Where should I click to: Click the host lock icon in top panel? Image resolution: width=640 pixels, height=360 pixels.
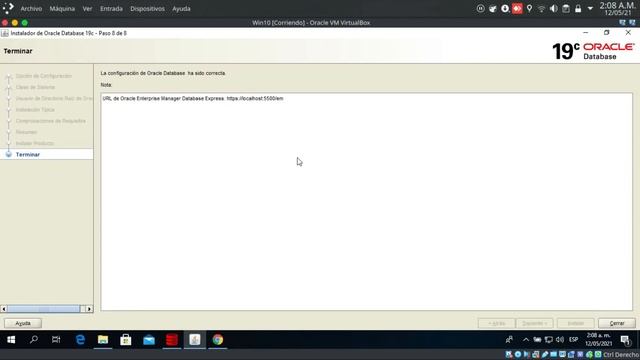(x=578, y=9)
